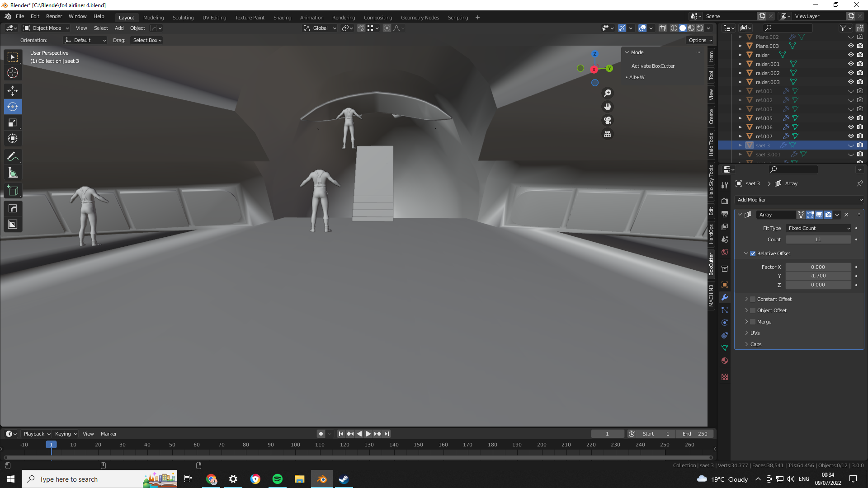This screenshot has height=488, width=868.
Task: Enable the Merge checkbox
Action: (x=753, y=322)
